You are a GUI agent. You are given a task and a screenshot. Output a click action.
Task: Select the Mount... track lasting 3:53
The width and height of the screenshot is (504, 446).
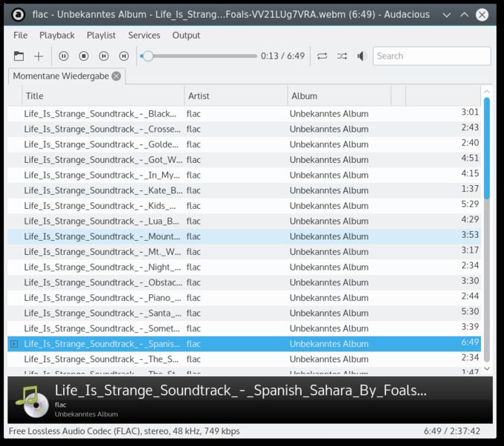point(244,236)
